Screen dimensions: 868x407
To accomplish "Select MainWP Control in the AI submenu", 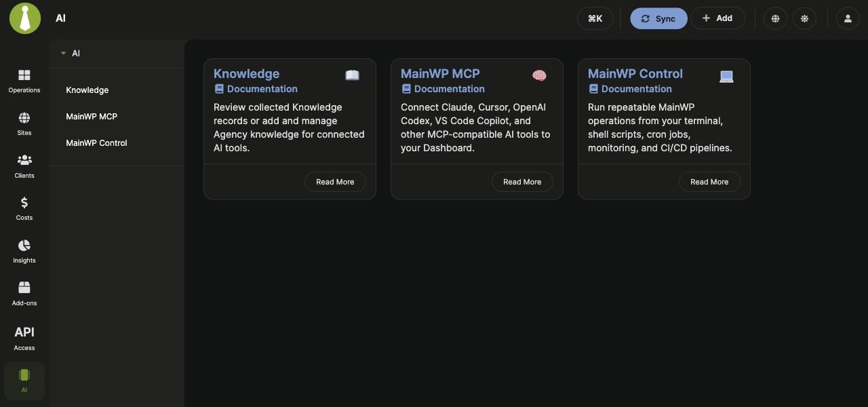I will pos(96,143).
